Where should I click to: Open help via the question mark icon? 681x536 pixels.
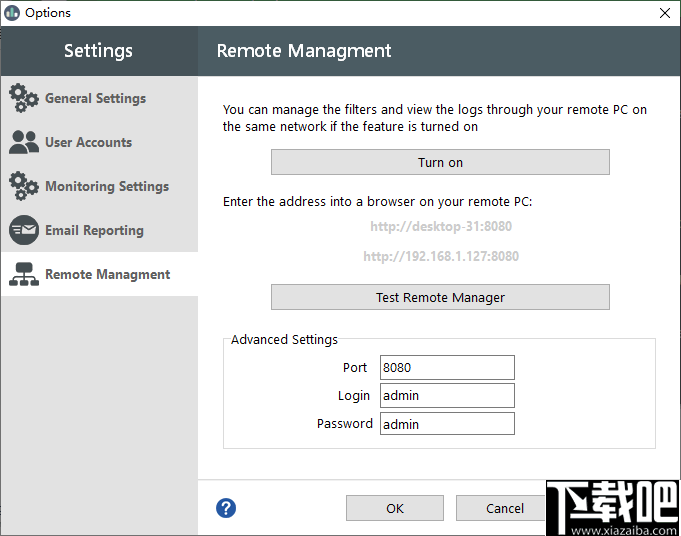click(226, 508)
